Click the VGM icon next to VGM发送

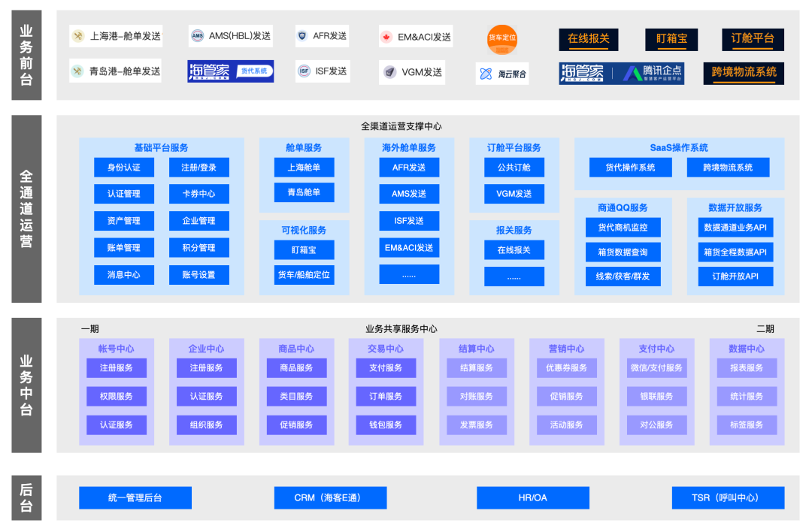(x=390, y=72)
